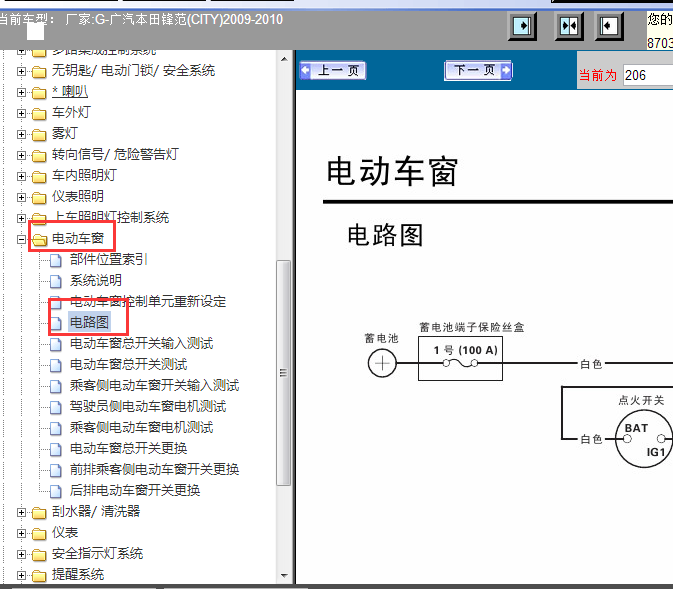Click the tree scrollbar down arrow
This screenshot has height=589, width=673.
284,576
